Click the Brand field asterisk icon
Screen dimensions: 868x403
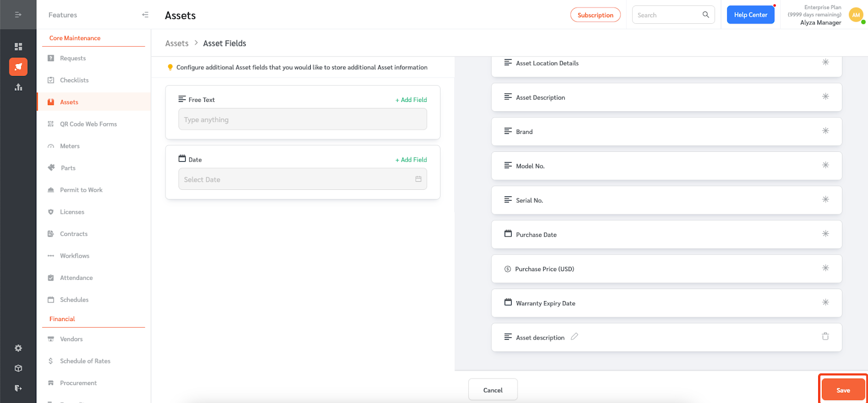click(826, 131)
